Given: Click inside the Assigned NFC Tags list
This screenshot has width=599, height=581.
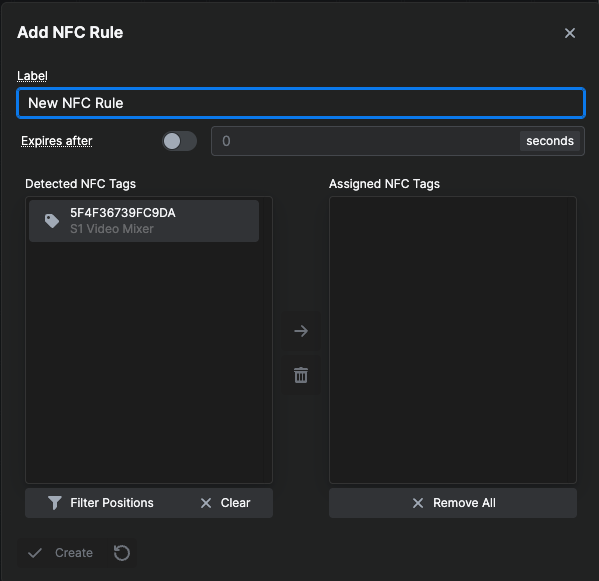Looking at the screenshot, I should click(x=453, y=340).
